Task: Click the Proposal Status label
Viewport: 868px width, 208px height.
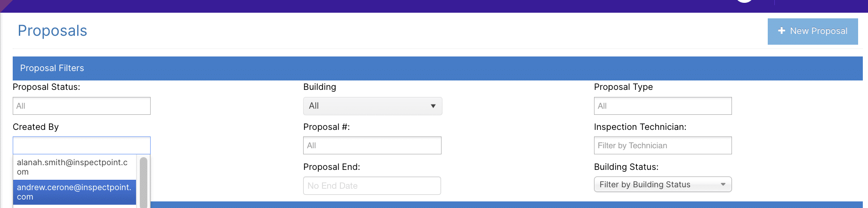Action: click(x=46, y=87)
